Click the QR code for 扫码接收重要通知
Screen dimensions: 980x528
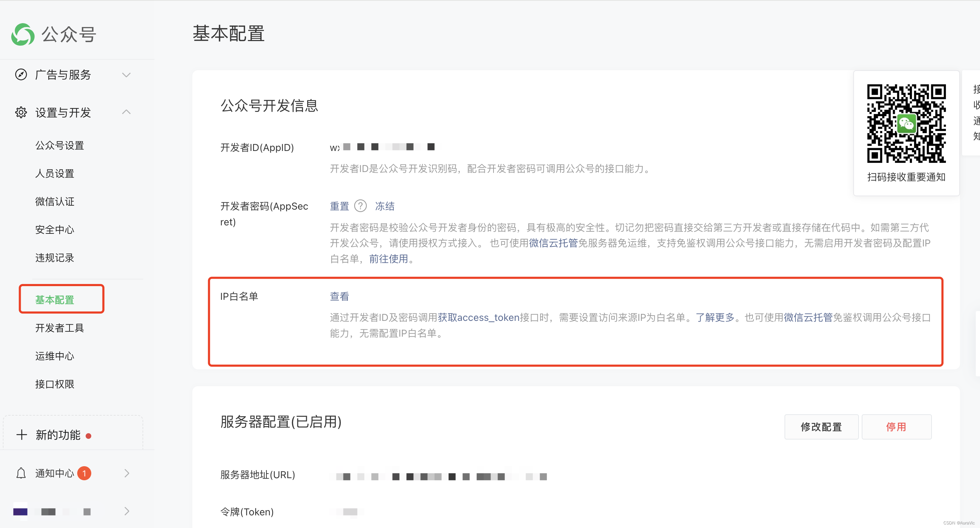(x=906, y=123)
